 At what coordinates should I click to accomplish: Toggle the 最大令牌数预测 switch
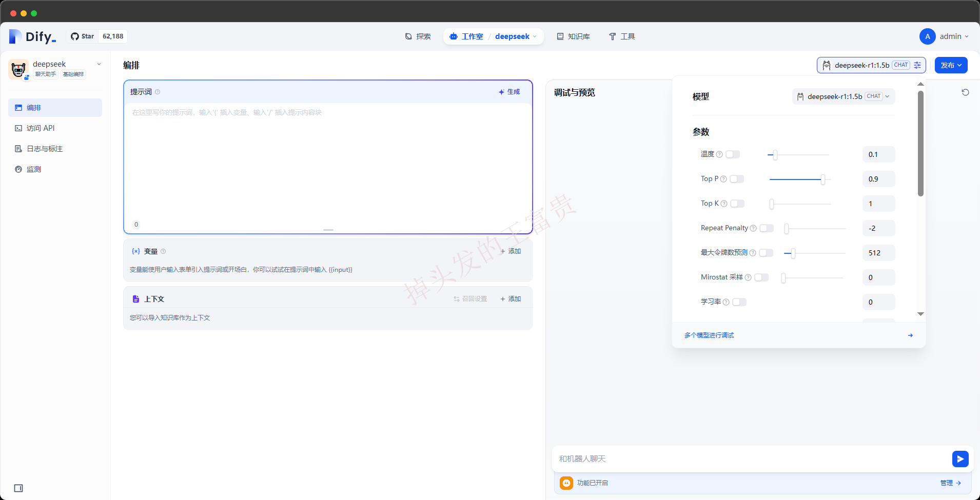pyautogui.click(x=766, y=253)
